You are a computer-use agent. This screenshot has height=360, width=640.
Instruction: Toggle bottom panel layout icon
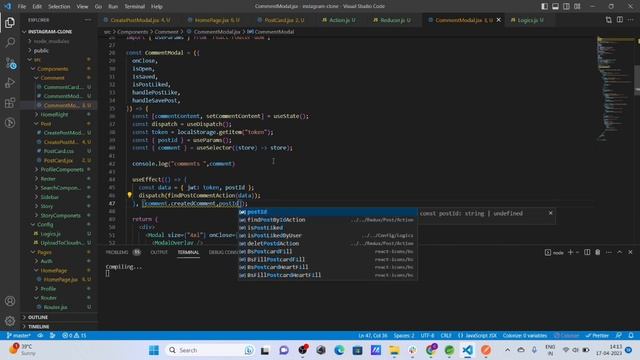pyautogui.click(x=556, y=6)
